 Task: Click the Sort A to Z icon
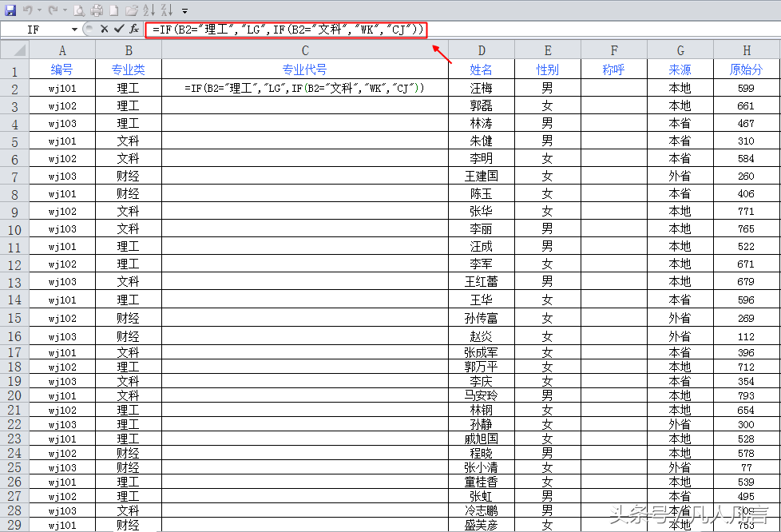click(149, 10)
